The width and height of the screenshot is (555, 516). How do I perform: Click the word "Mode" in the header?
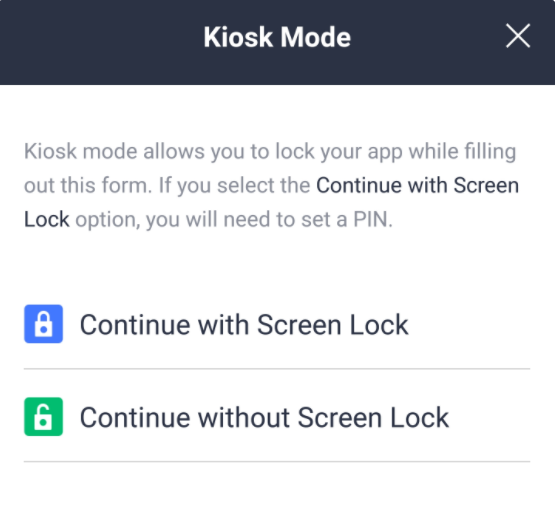pyautogui.click(x=316, y=37)
